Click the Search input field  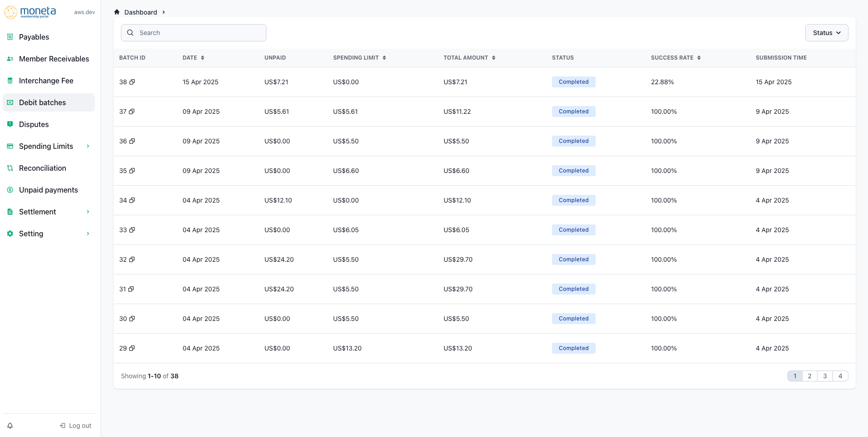[194, 33]
